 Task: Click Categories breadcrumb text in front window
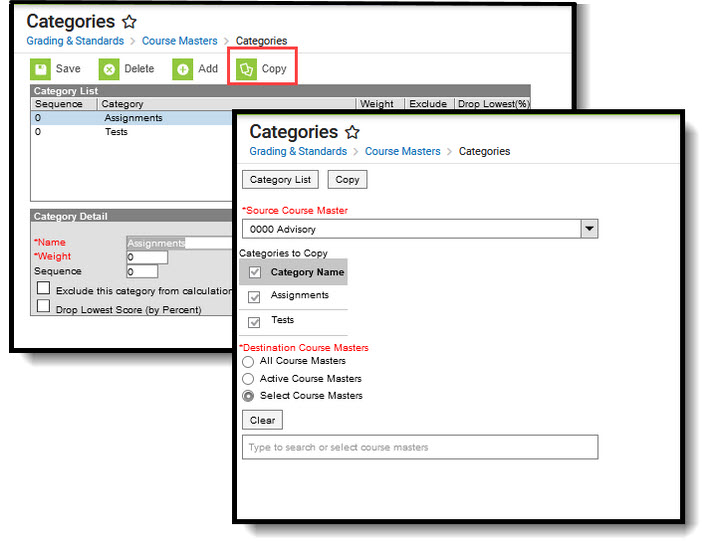[484, 151]
